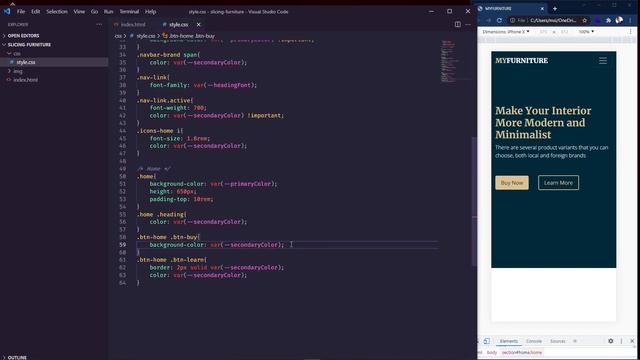Open a new browser tab
Viewport: 640px width, 360px height.
tap(555, 8)
